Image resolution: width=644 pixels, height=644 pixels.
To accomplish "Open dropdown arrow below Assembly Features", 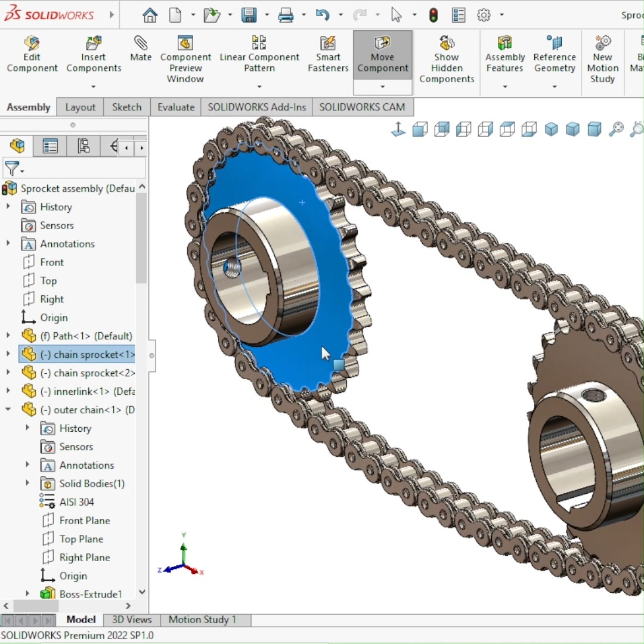I will (x=505, y=86).
